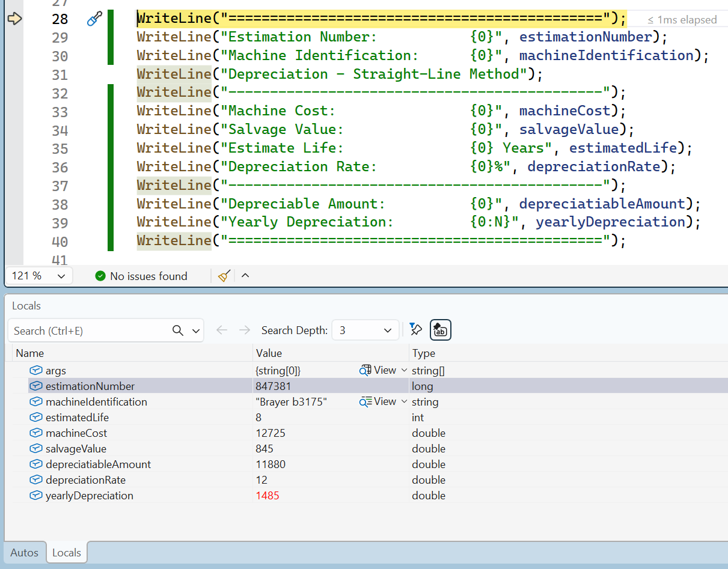This screenshot has width=728, height=569.
Task: Click the value 847381 of estimationNumber
Action: [x=274, y=386]
